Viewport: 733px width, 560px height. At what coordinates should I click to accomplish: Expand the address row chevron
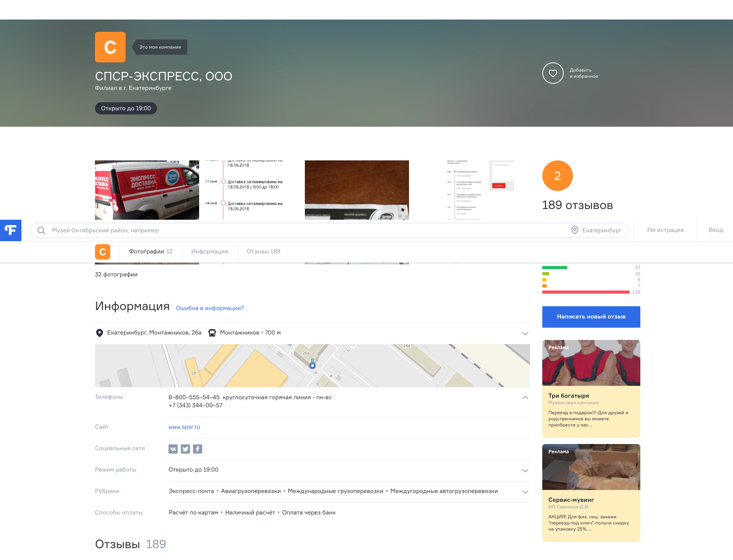point(525,333)
